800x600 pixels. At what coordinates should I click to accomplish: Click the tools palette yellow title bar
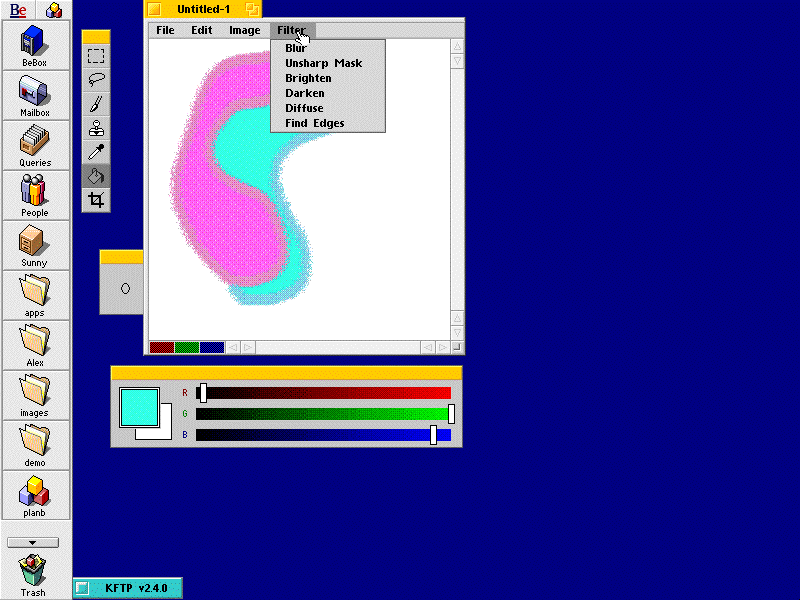96,37
